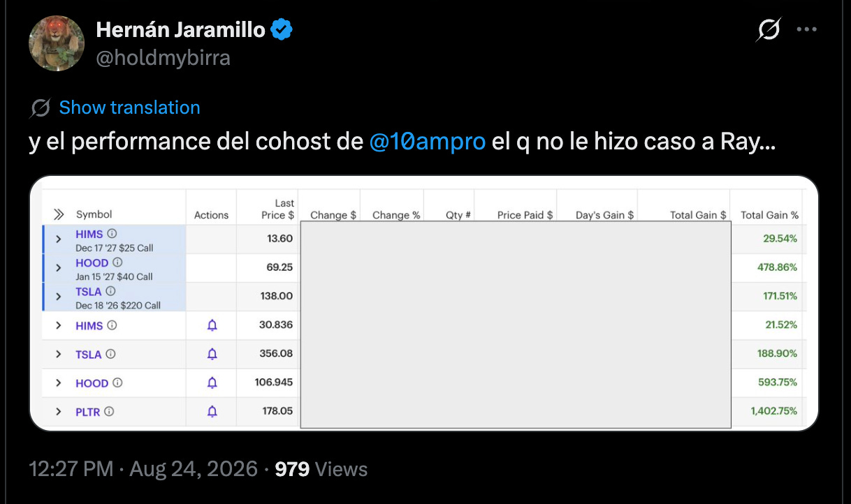The width and height of the screenshot is (851, 504).
Task: Click the info icon next to PLTR
Action: pyautogui.click(x=109, y=411)
